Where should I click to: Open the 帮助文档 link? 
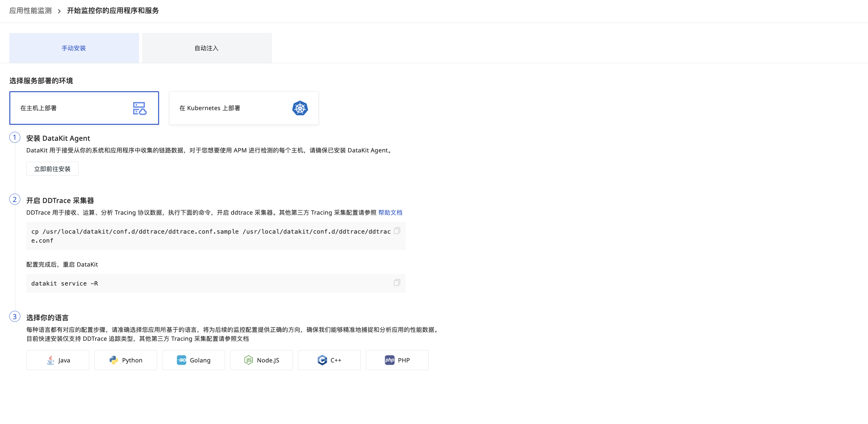pos(390,212)
